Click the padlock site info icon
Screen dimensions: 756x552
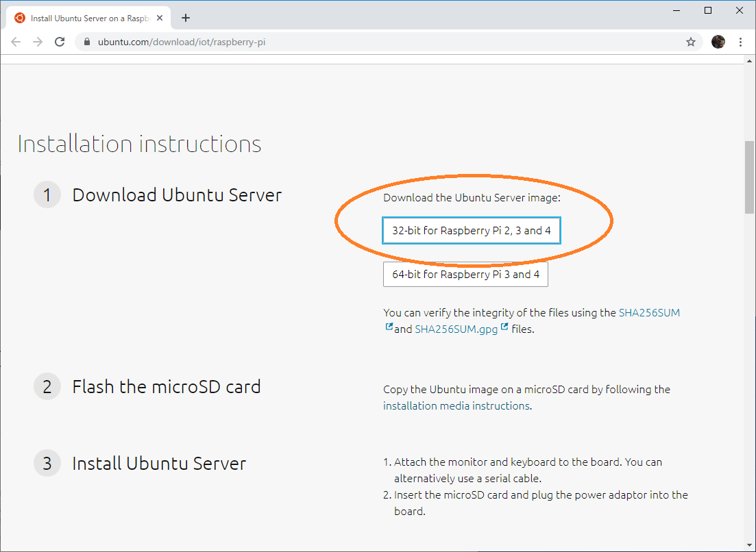[x=87, y=42]
